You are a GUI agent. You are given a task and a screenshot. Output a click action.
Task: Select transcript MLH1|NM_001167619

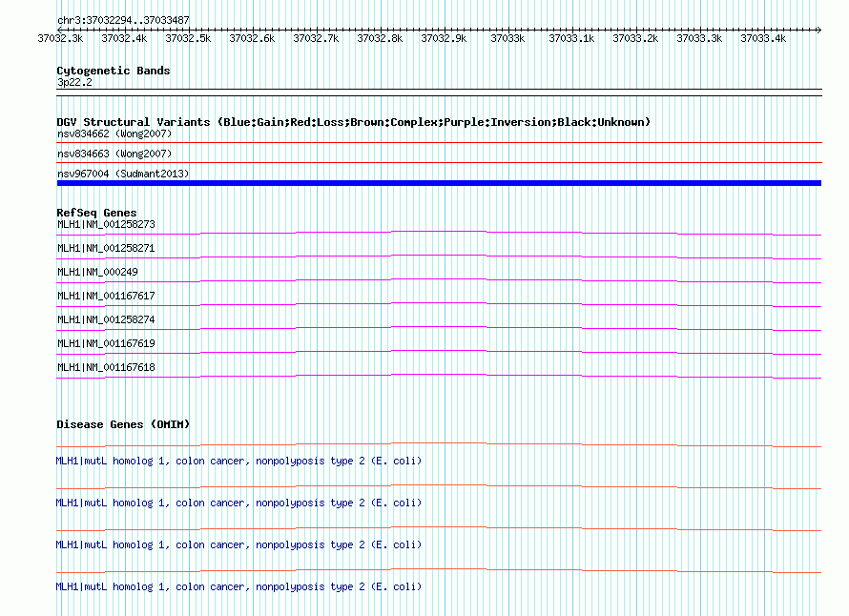[106, 343]
